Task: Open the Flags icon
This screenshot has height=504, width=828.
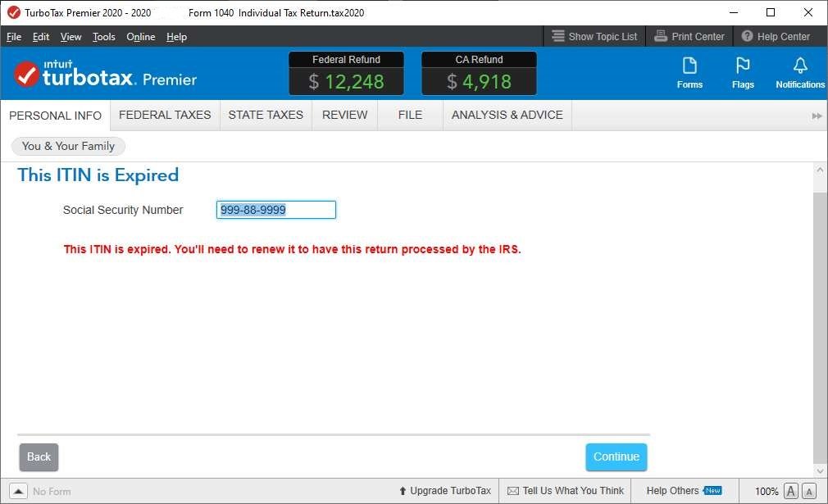Action: click(x=743, y=73)
